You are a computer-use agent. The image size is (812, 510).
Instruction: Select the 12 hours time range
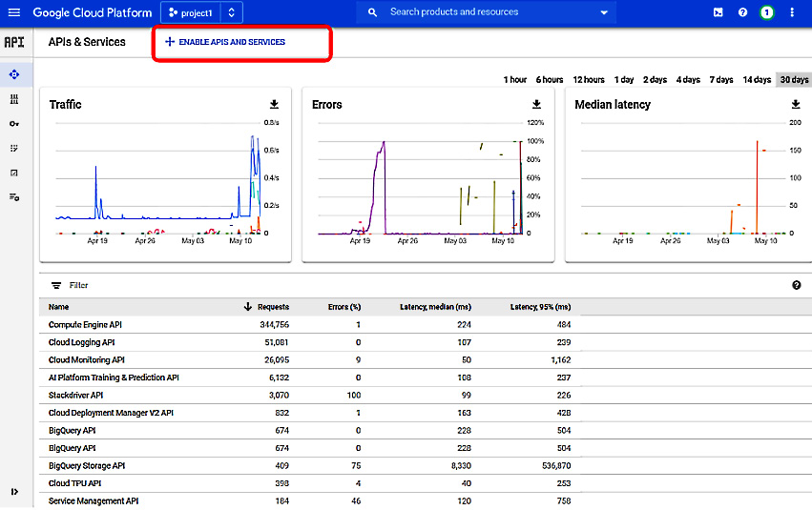(x=589, y=80)
